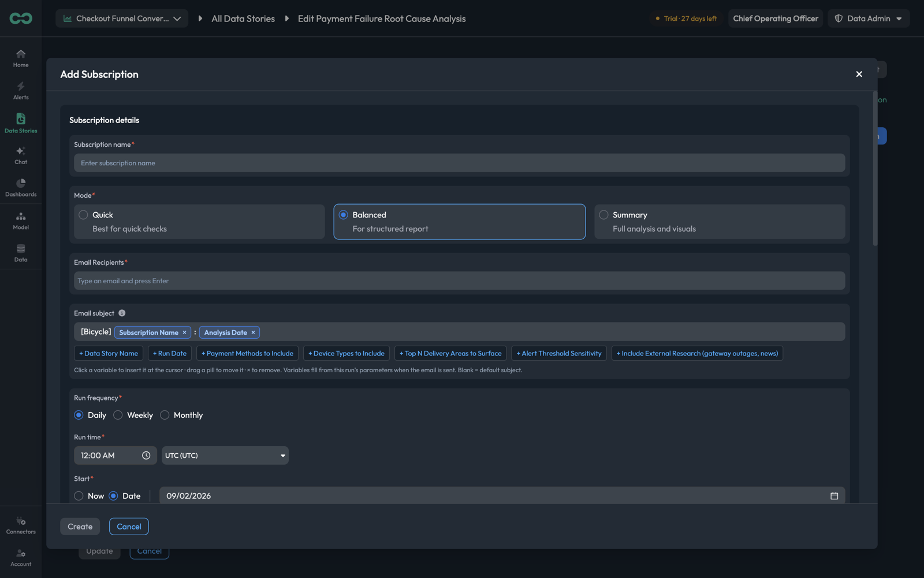Viewport: 924px width, 578px height.
Task: Click the Trial 27 days left badge
Action: click(686, 18)
